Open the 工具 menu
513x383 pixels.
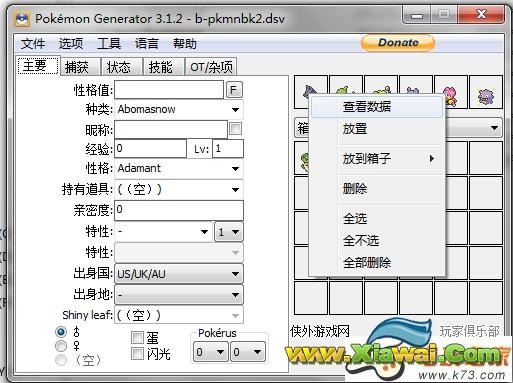tap(109, 43)
